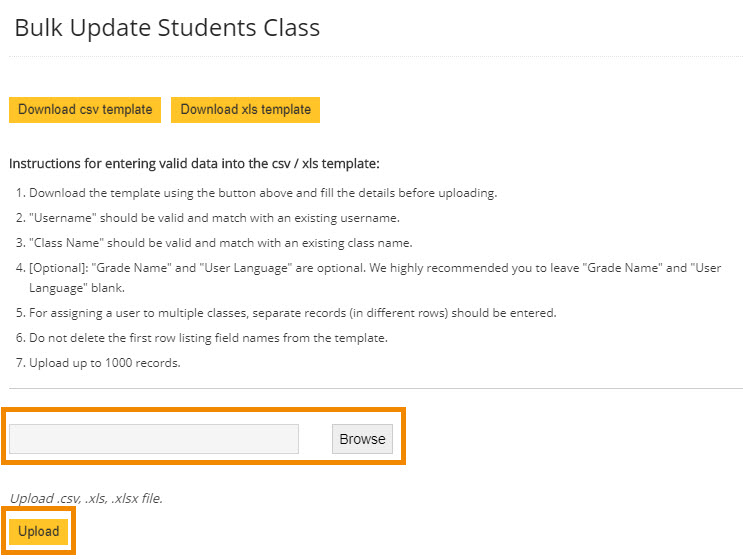This screenshot has width=743, height=559.
Task: Select the instruction about not deleting first row
Action: [x=208, y=338]
